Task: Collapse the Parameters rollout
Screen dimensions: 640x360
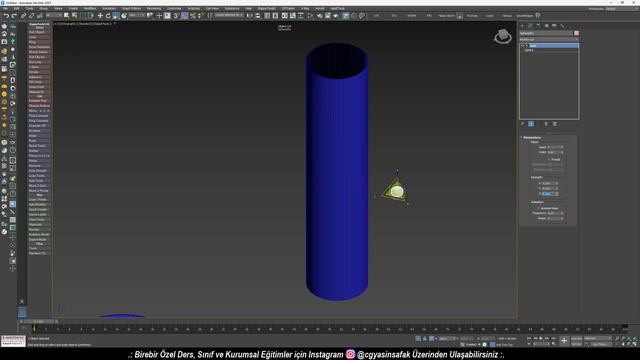Action: (532, 138)
